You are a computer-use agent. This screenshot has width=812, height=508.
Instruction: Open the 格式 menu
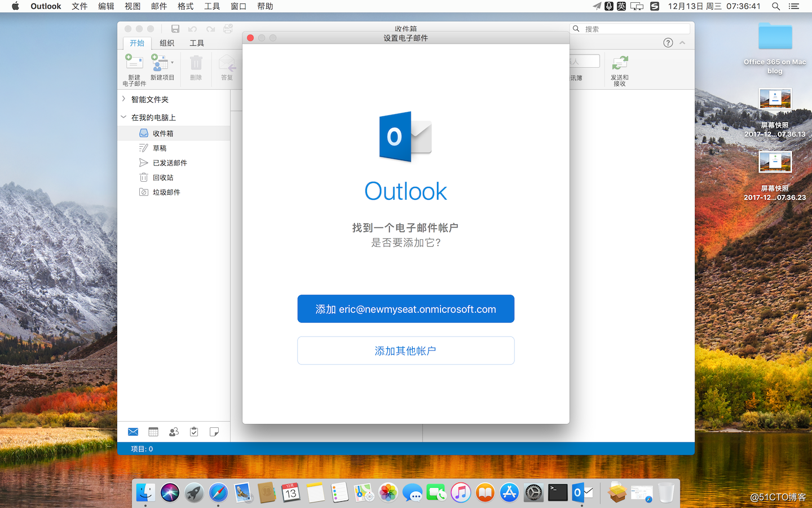[x=186, y=6]
